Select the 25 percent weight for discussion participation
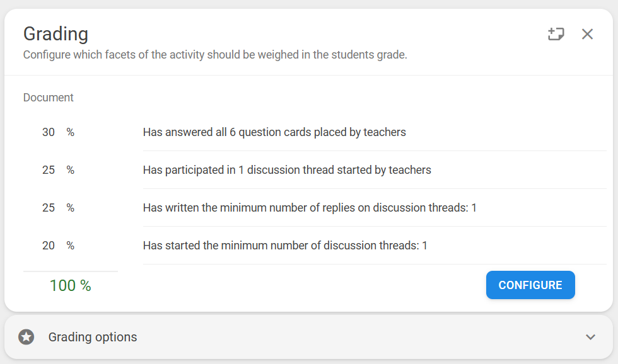This screenshot has width=618, height=364. pyautogui.click(x=49, y=170)
